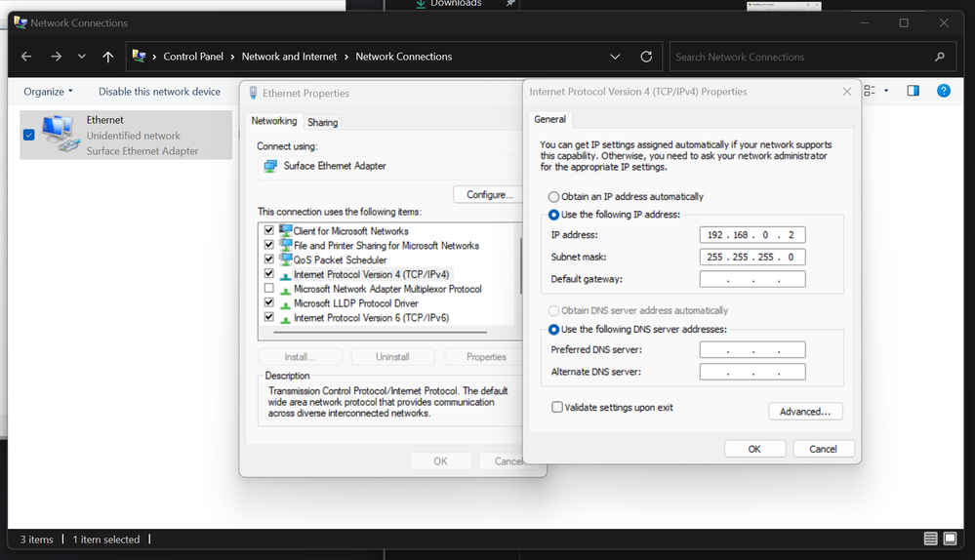Viewport: 975px width, 560px height.
Task: Click OK in the IPv4 Properties dialog
Action: pyautogui.click(x=753, y=449)
